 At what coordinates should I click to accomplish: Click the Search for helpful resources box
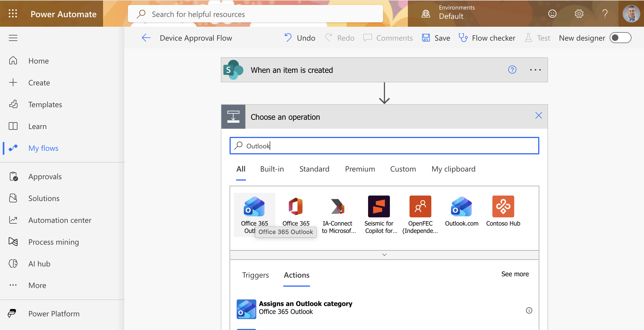click(x=255, y=14)
